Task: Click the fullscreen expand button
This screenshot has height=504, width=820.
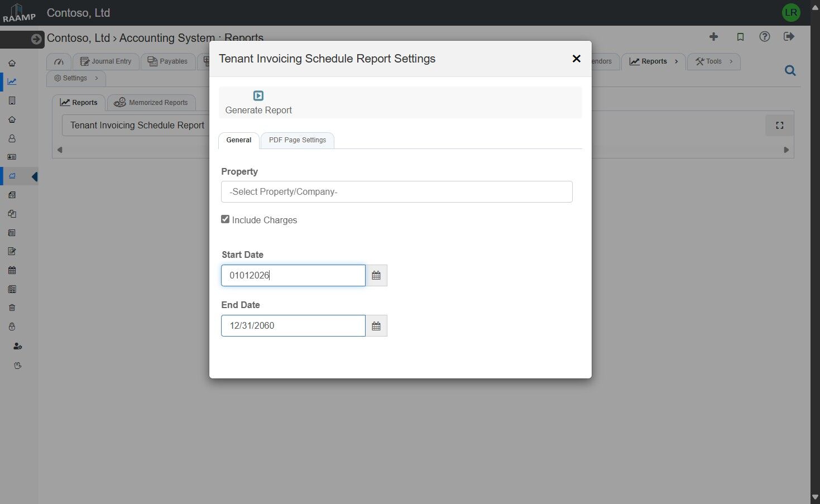Action: click(x=779, y=126)
